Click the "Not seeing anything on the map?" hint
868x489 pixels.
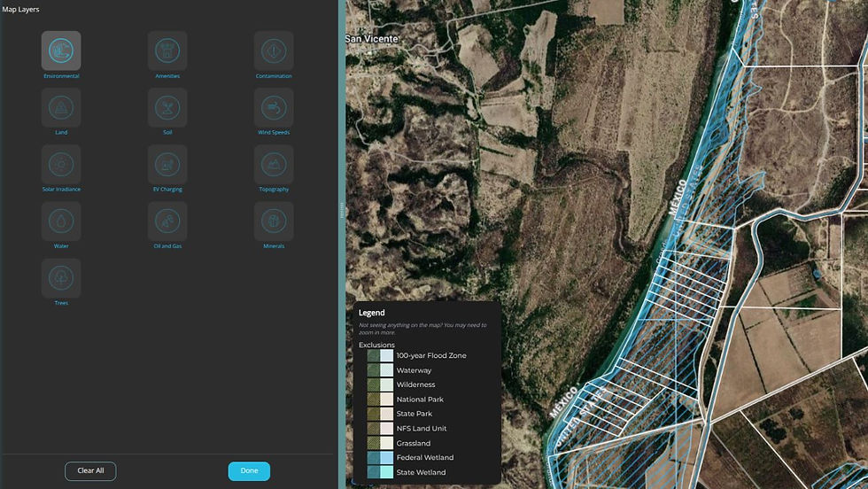pyautogui.click(x=422, y=329)
